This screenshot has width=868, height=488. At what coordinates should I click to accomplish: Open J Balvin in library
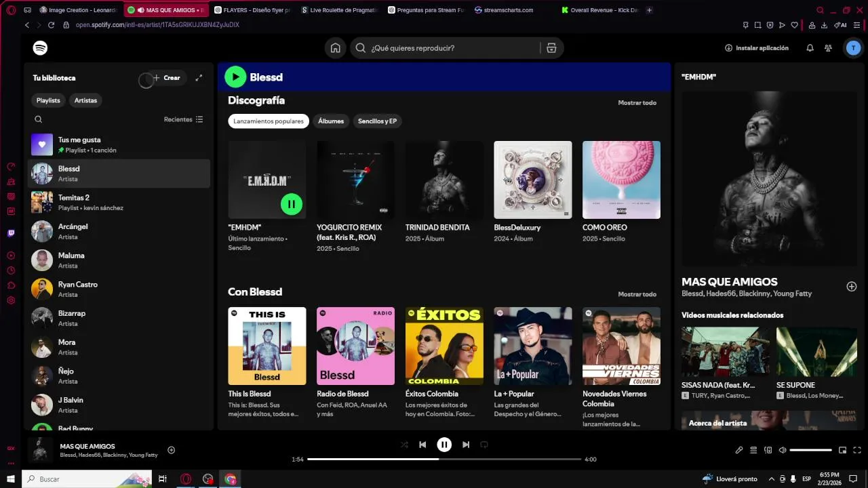[x=119, y=405]
